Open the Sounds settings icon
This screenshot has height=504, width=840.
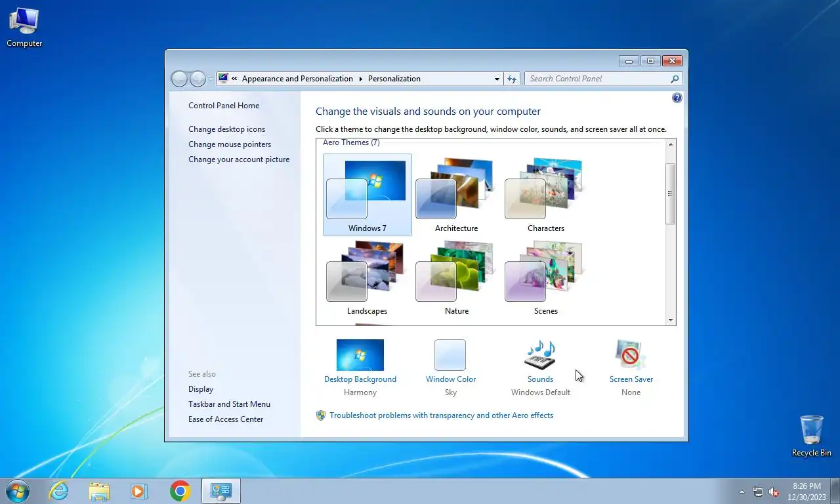pyautogui.click(x=540, y=355)
